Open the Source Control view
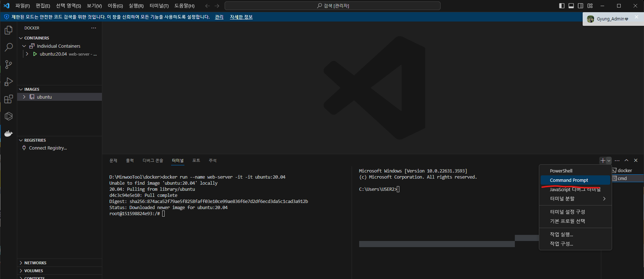 (9, 65)
